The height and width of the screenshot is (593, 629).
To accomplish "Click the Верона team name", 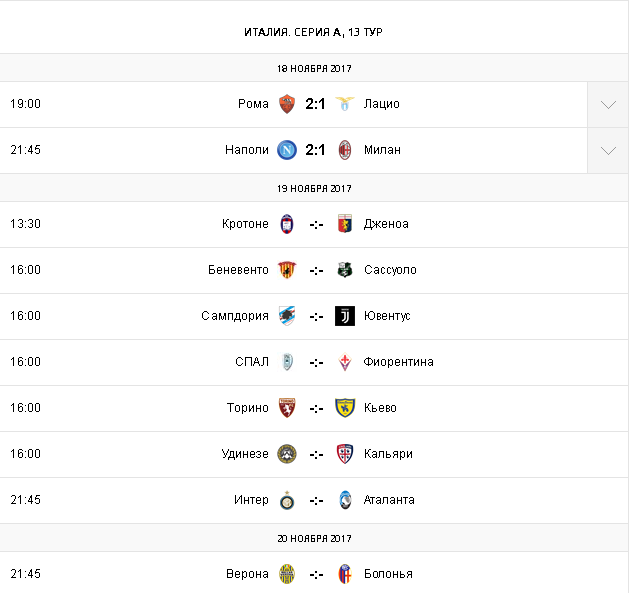I will click(x=247, y=574).
